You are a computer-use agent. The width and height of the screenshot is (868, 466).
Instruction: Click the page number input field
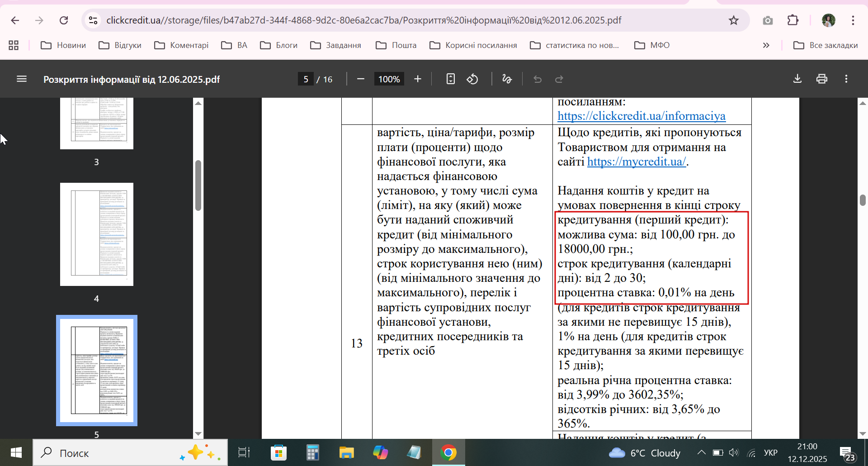[x=306, y=79]
